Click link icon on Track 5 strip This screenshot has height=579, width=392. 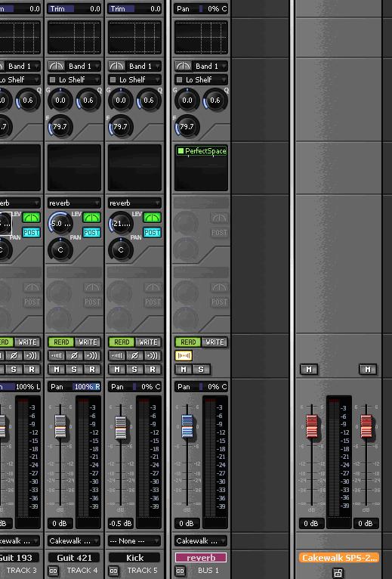(114, 571)
